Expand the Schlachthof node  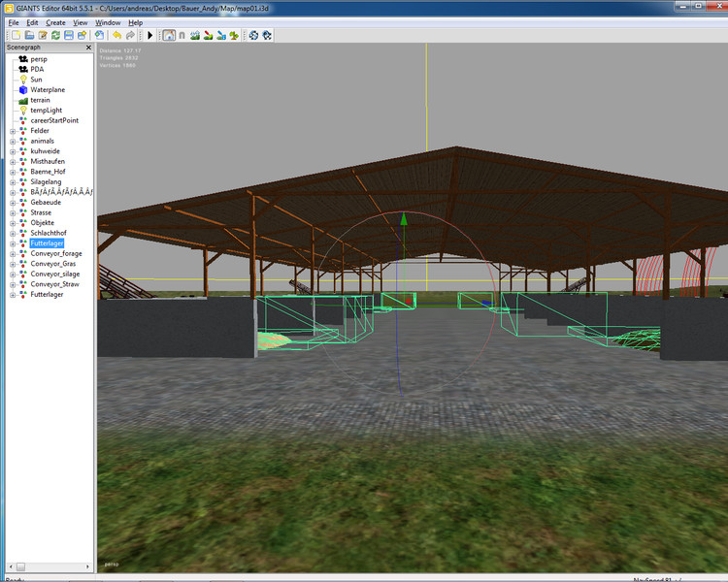coord(13,234)
